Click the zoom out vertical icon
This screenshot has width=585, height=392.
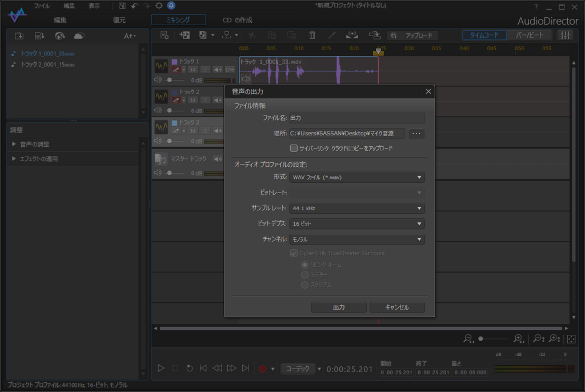539,339
